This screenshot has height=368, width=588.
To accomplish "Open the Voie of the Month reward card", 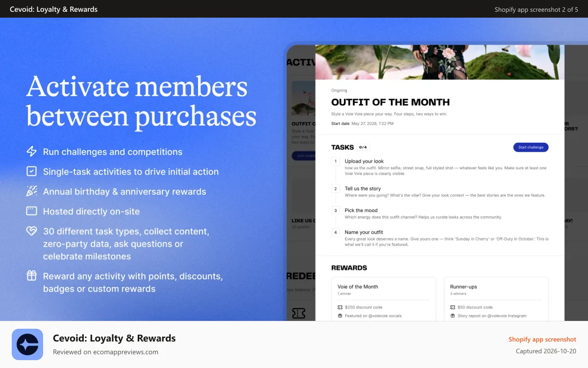I will tap(384, 299).
